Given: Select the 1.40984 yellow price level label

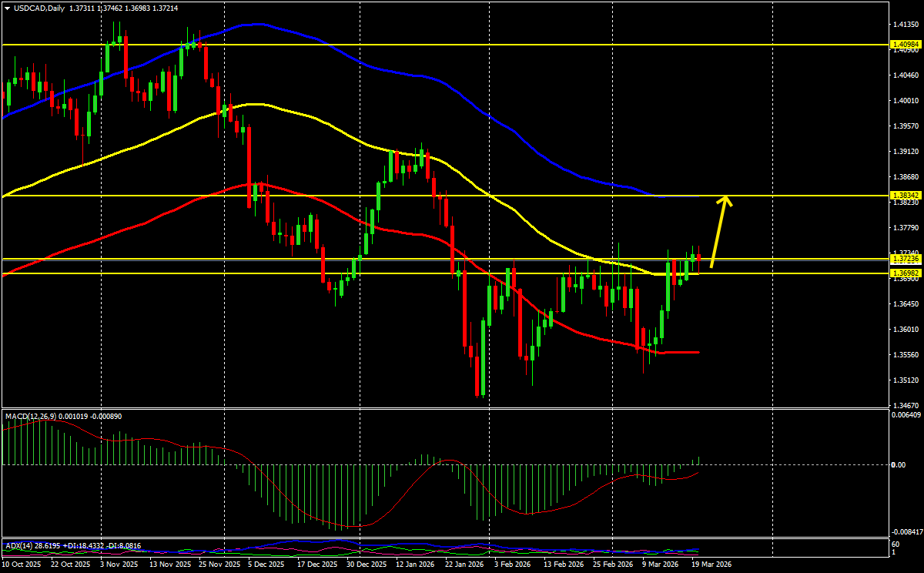Looking at the screenshot, I should pos(906,45).
